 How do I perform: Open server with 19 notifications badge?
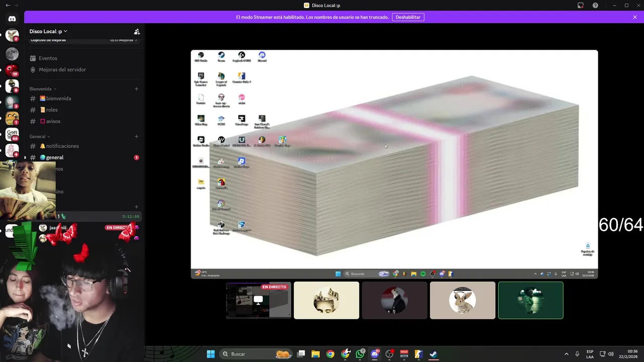click(x=12, y=70)
